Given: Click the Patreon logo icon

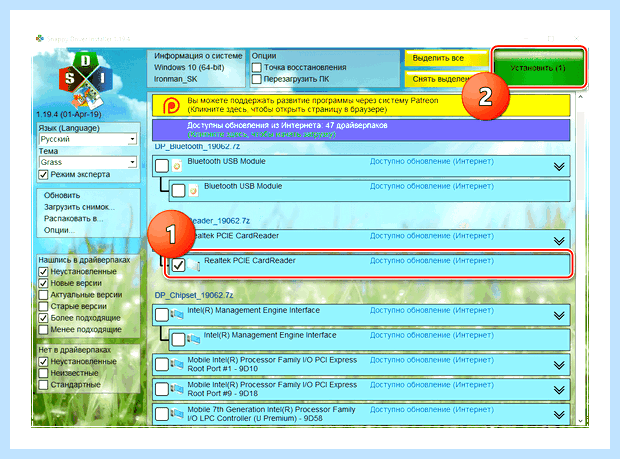Looking at the screenshot, I should coord(171,106).
